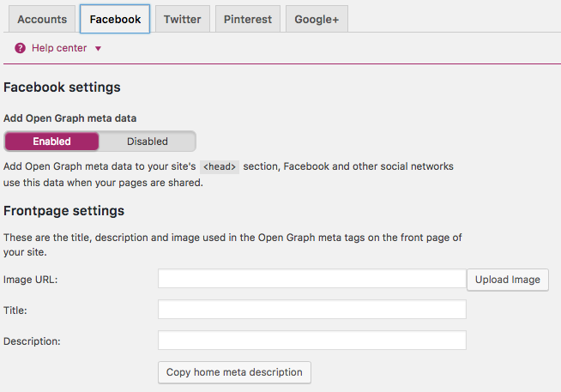Expand the Help center dropdown arrow

point(98,49)
